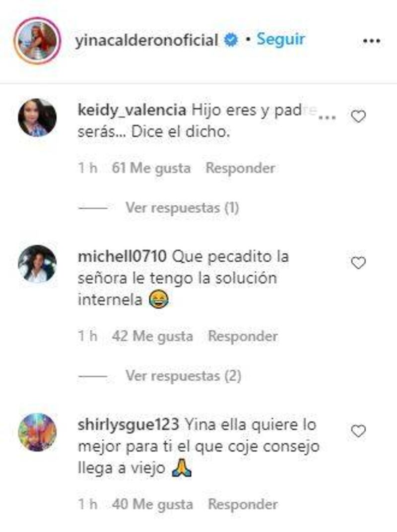Like michell0710's comment with the heart
The width and height of the screenshot is (397, 532).
tap(358, 263)
